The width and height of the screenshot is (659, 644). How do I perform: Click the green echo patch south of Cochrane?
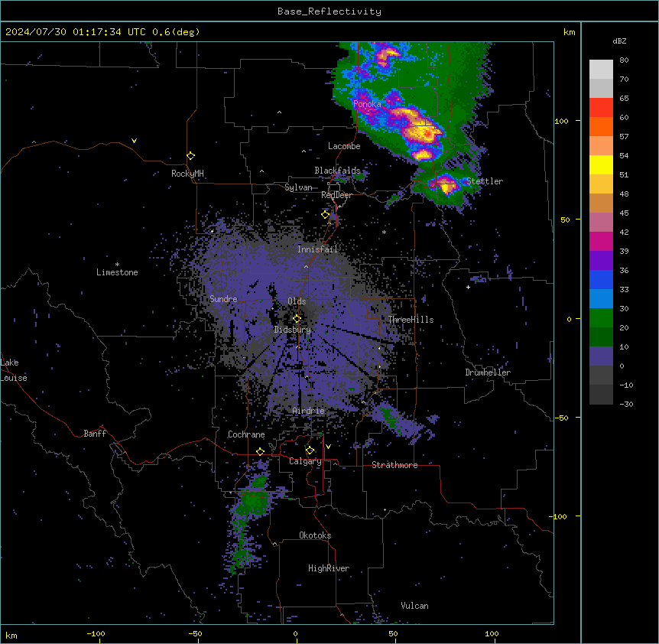[x=254, y=501]
